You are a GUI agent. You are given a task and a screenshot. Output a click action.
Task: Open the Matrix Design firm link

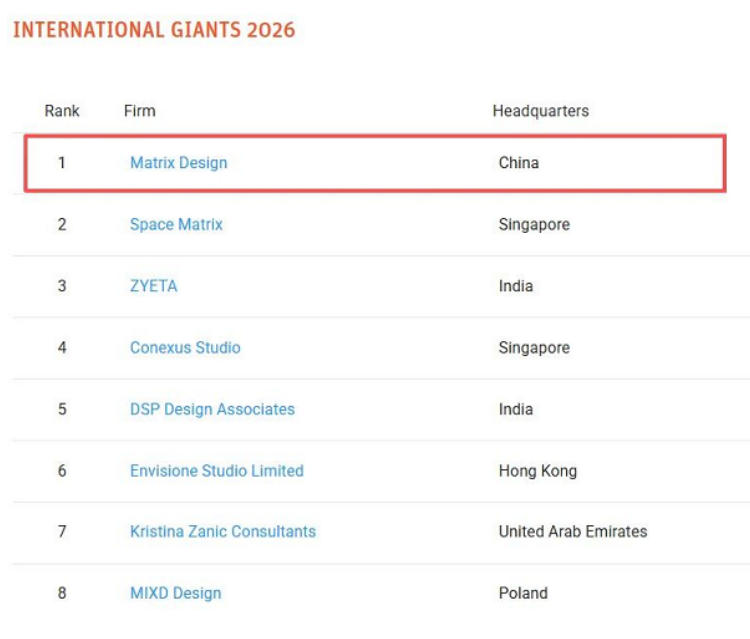pos(178,163)
